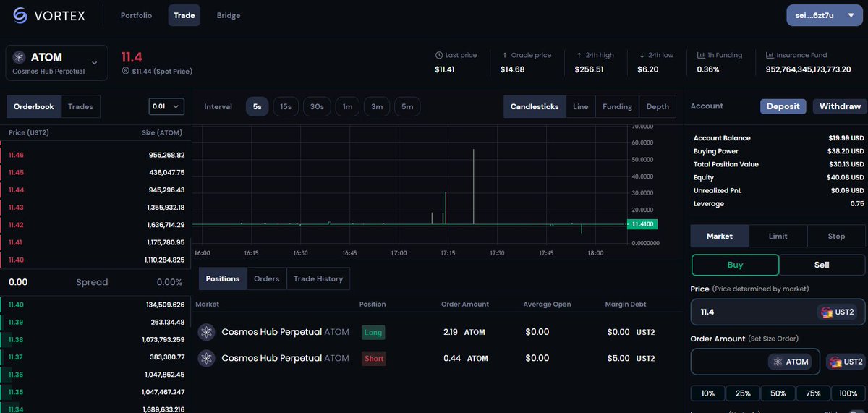Click the 11.46 ask price row

96,155
